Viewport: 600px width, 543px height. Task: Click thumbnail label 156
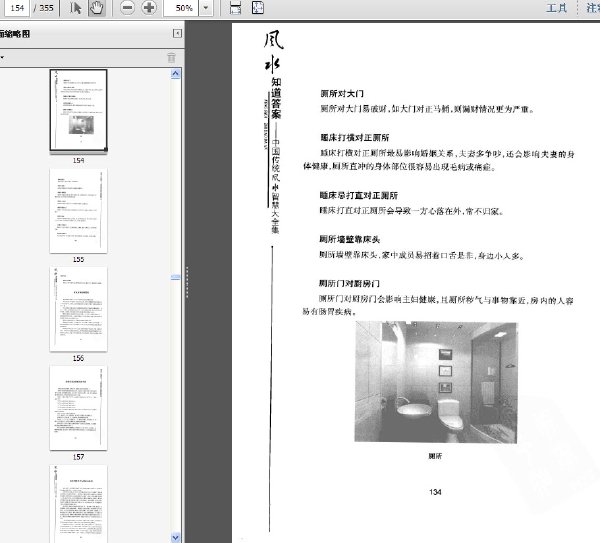[78, 358]
